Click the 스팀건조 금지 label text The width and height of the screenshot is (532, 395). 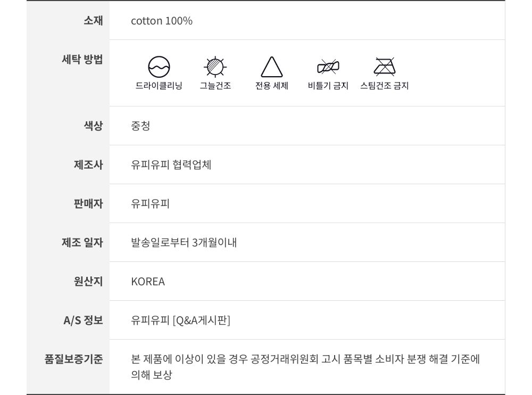pos(385,86)
